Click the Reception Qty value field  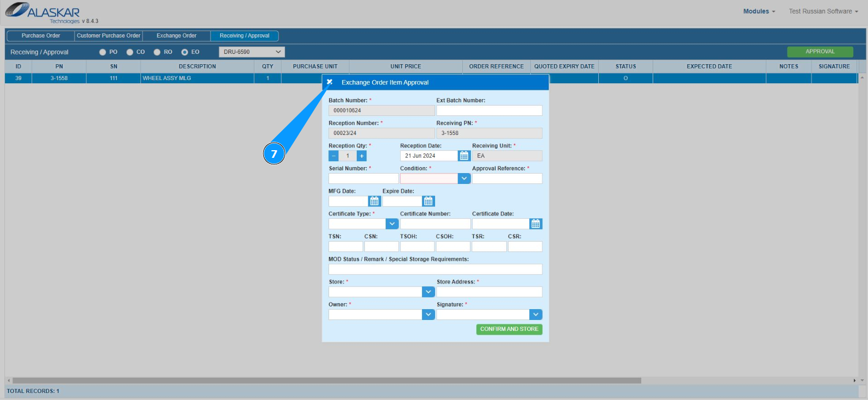348,156
